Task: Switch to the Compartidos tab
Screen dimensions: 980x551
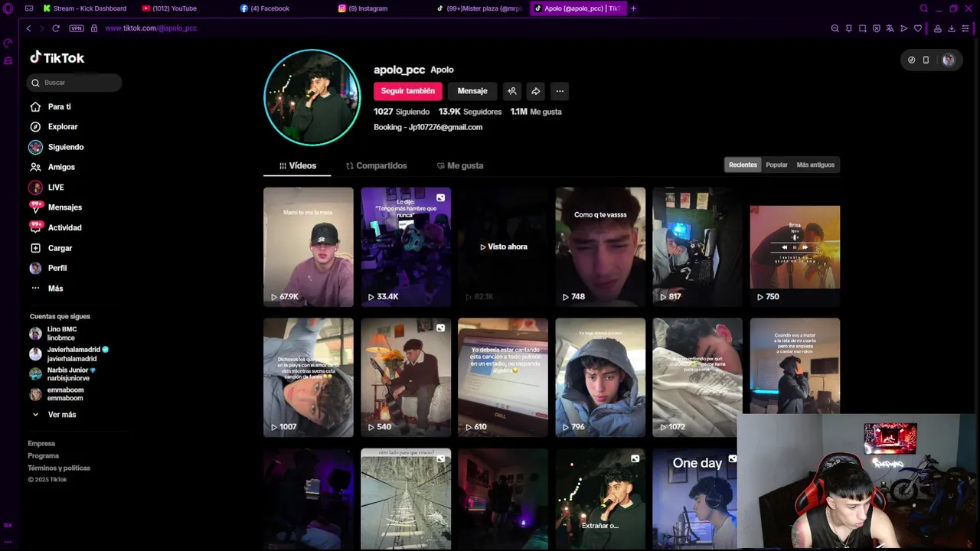Action: [376, 165]
